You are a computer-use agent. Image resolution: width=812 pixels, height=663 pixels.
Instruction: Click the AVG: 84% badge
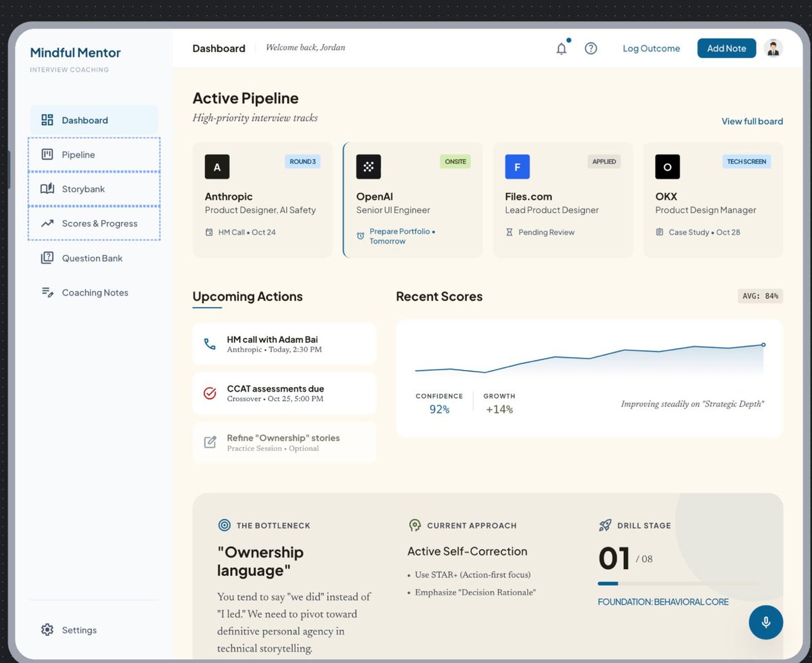[760, 296]
